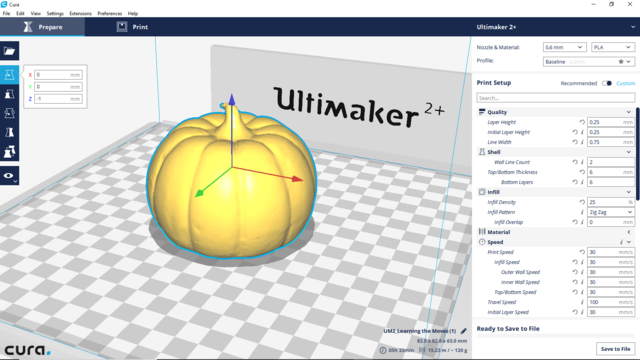The height and width of the screenshot is (360, 640).
Task: Click the Y position field
Action: click(58, 87)
